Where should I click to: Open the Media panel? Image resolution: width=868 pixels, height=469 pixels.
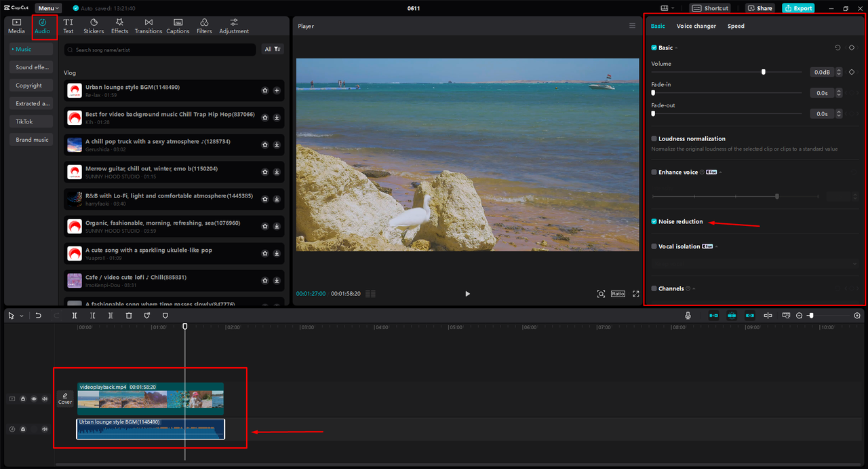coord(17,26)
